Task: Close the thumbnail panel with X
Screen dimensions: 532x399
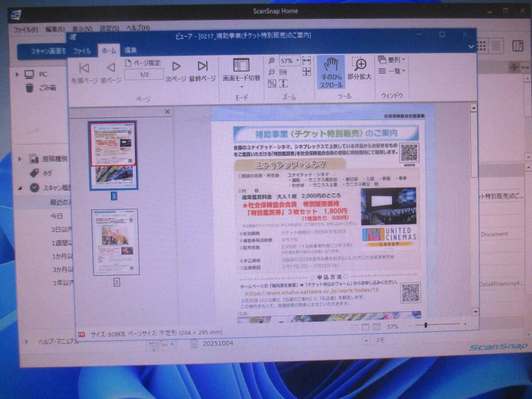Action: (167, 112)
